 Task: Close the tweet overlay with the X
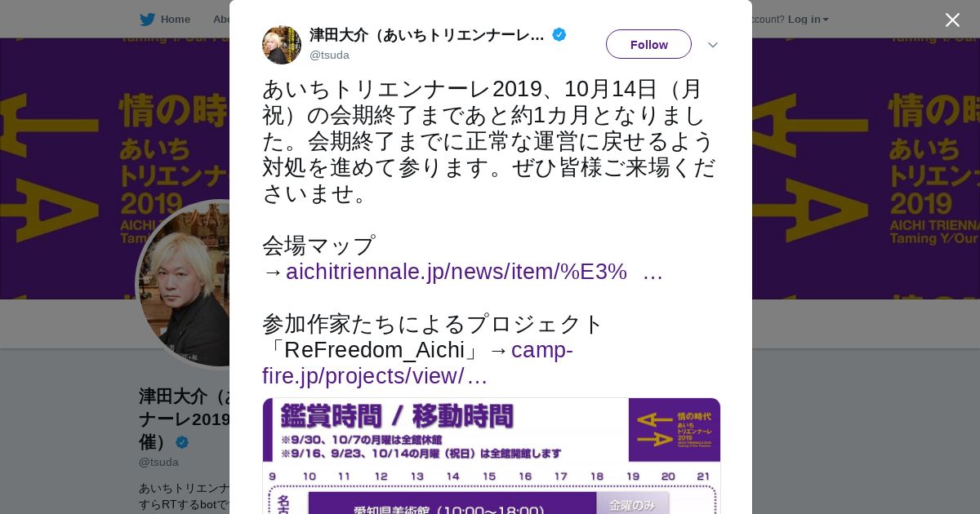coord(952,20)
